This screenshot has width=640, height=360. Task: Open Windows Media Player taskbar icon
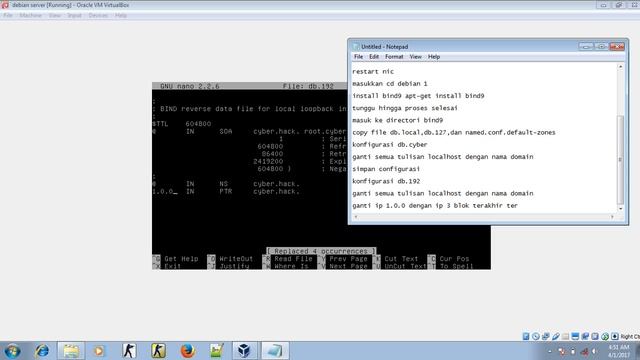(99, 351)
